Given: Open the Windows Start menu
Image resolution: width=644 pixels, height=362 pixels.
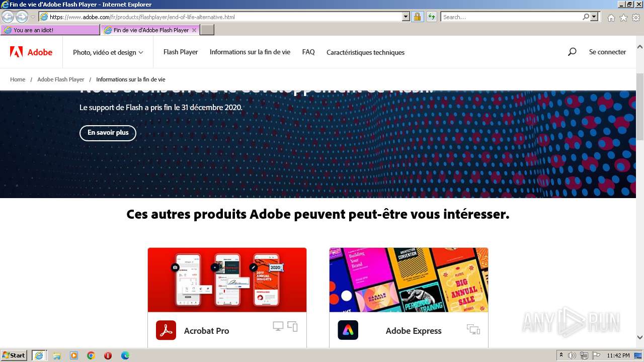Looking at the screenshot, I should point(14,355).
